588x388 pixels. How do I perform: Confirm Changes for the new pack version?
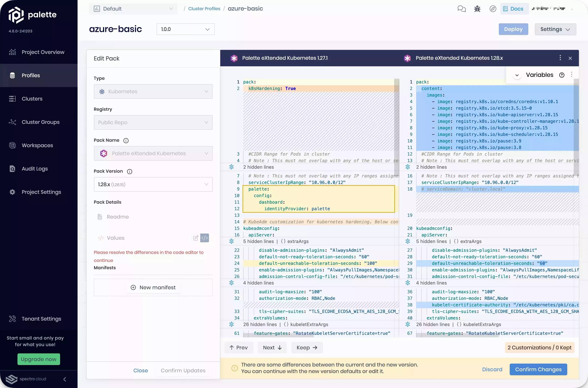click(x=538, y=369)
